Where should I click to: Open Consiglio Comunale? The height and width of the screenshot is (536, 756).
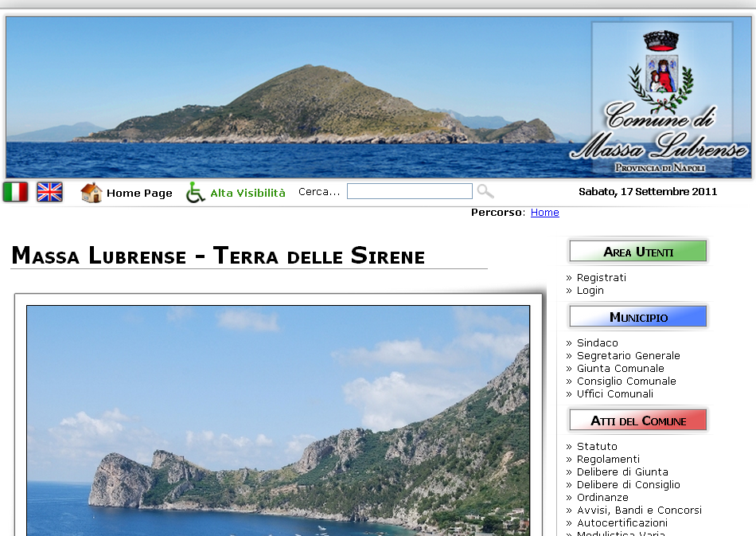tap(626, 381)
